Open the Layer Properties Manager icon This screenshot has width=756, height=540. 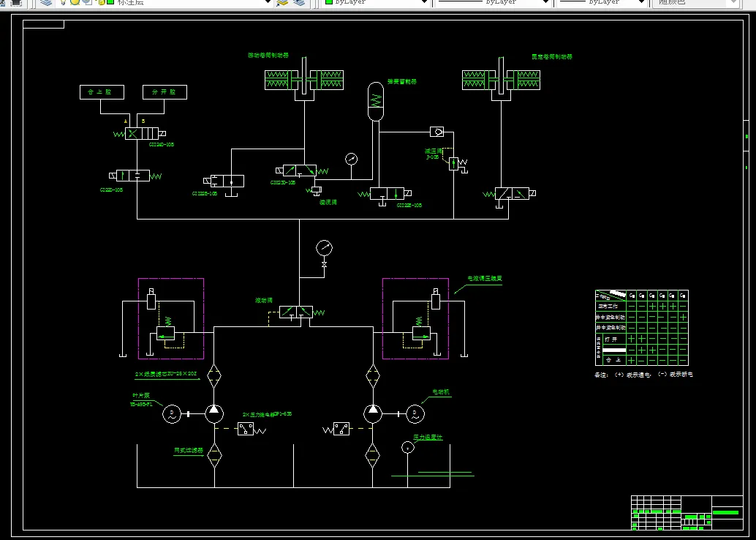(x=46, y=2)
